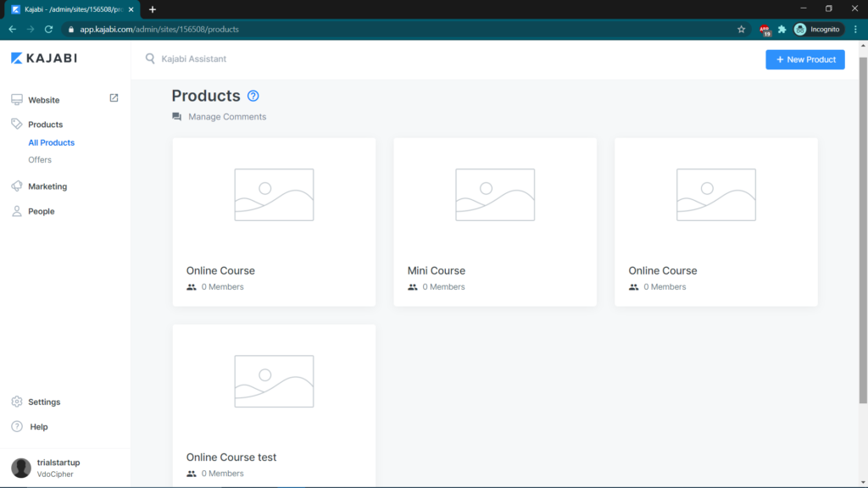The image size is (868, 488).
Task: Open the Website menu item
Action: 44,100
